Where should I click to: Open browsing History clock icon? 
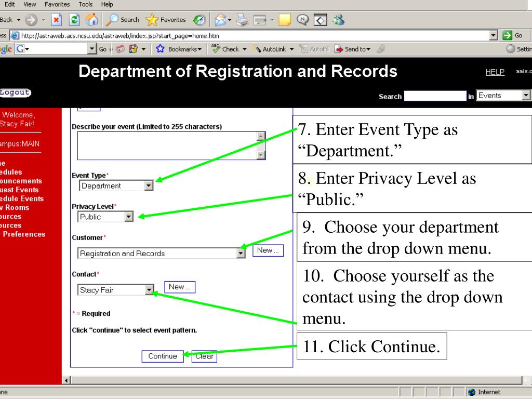199,20
